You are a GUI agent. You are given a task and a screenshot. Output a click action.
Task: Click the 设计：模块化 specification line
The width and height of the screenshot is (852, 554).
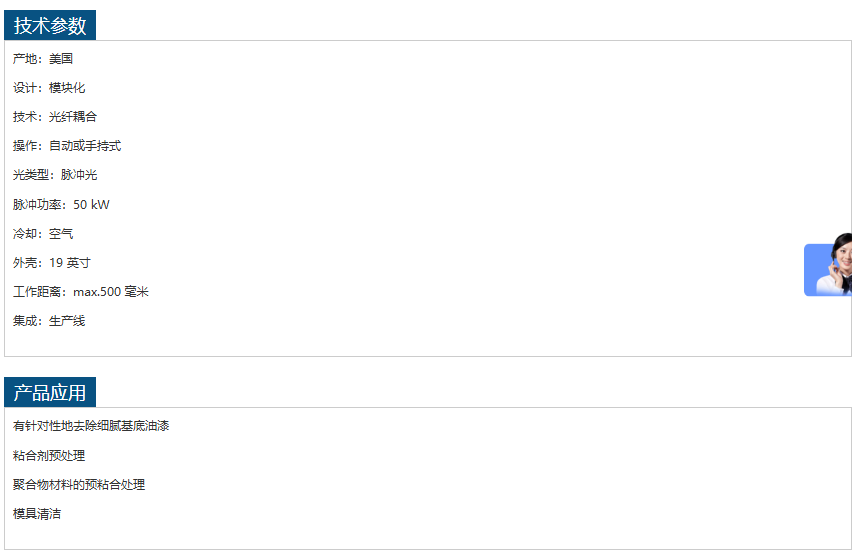click(x=49, y=88)
